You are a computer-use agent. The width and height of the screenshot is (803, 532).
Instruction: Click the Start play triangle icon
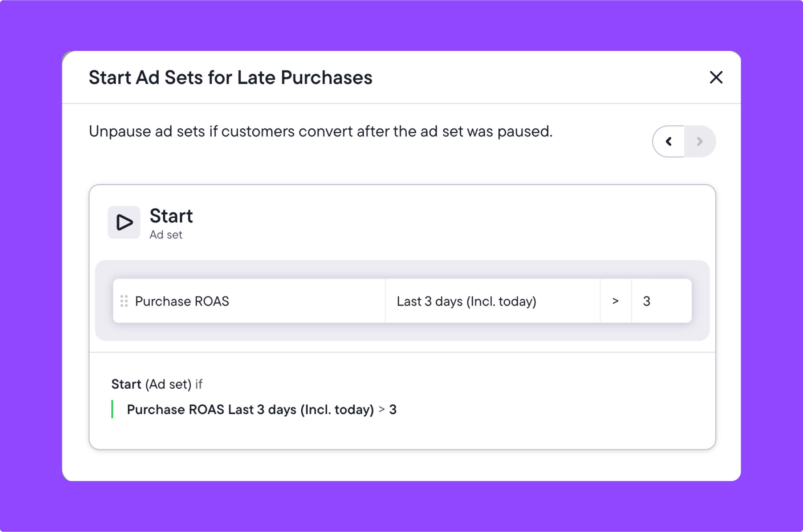124,222
